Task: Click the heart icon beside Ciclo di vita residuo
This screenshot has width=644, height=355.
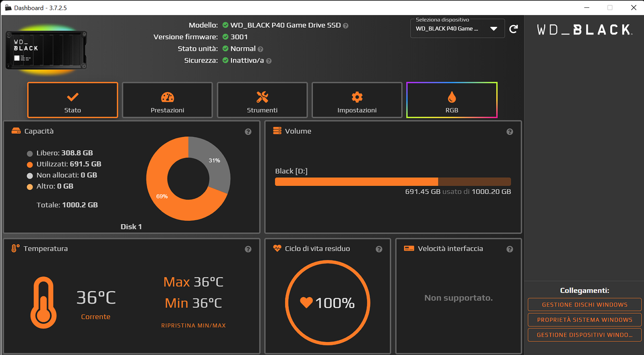Action: (x=277, y=248)
